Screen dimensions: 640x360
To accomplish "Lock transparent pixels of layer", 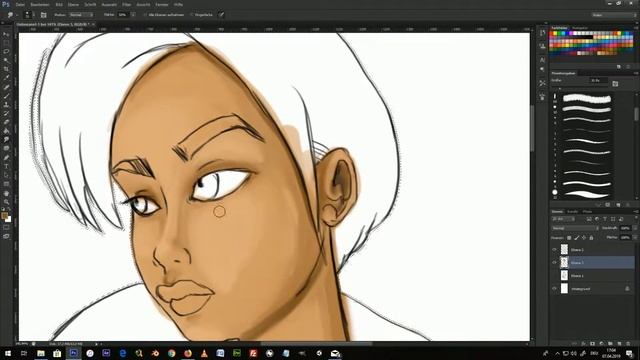I will click(569, 238).
